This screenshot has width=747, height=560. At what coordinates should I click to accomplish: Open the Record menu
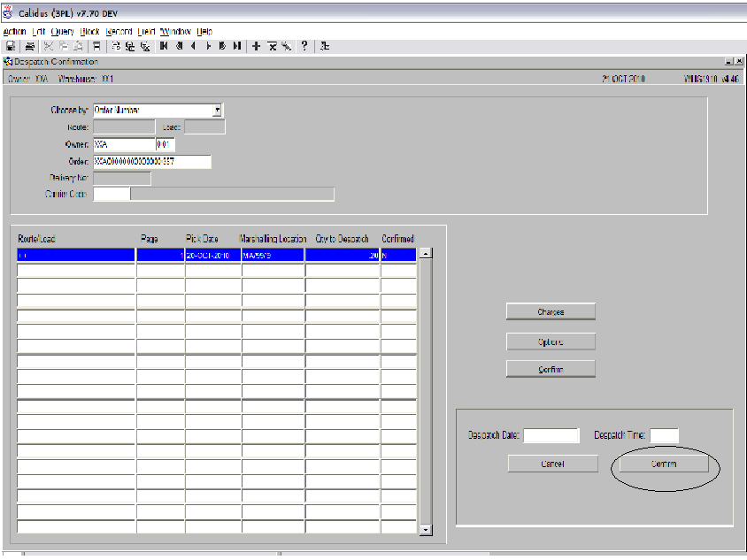click(x=119, y=32)
